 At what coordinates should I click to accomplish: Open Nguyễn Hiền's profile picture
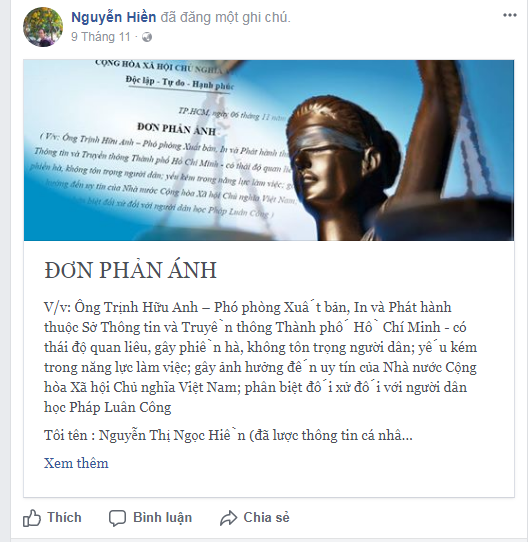point(43,27)
